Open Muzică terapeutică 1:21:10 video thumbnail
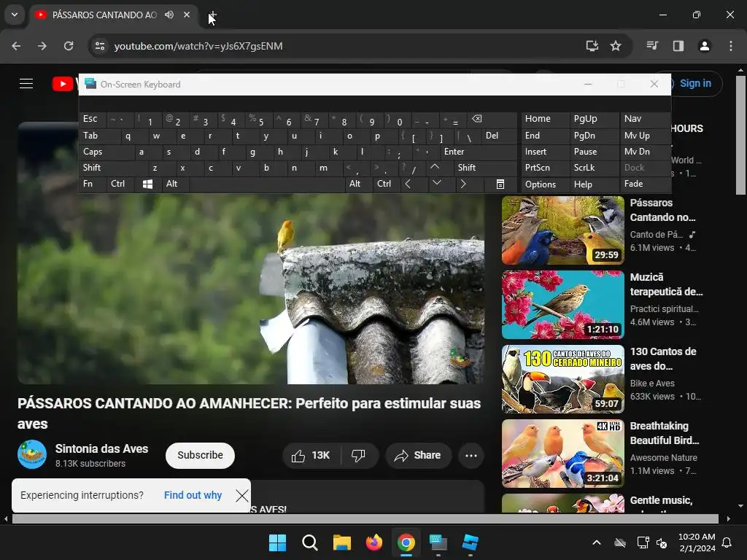The height and width of the screenshot is (560, 747). pyautogui.click(x=563, y=305)
